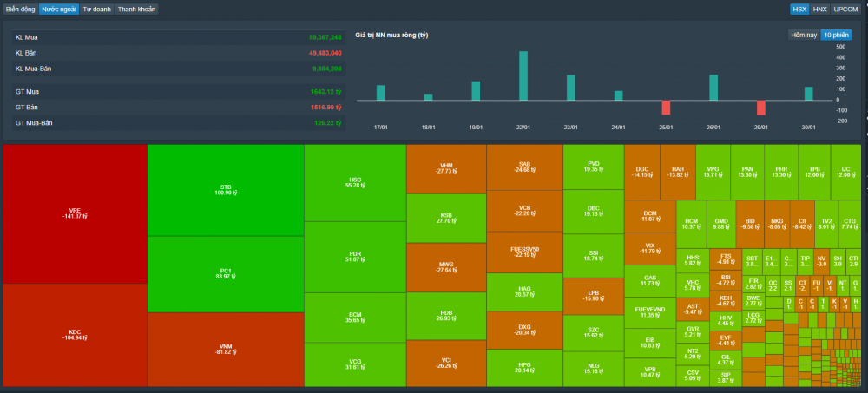Click the LPB treemap tile
The height and width of the screenshot is (393, 868).
(594, 296)
